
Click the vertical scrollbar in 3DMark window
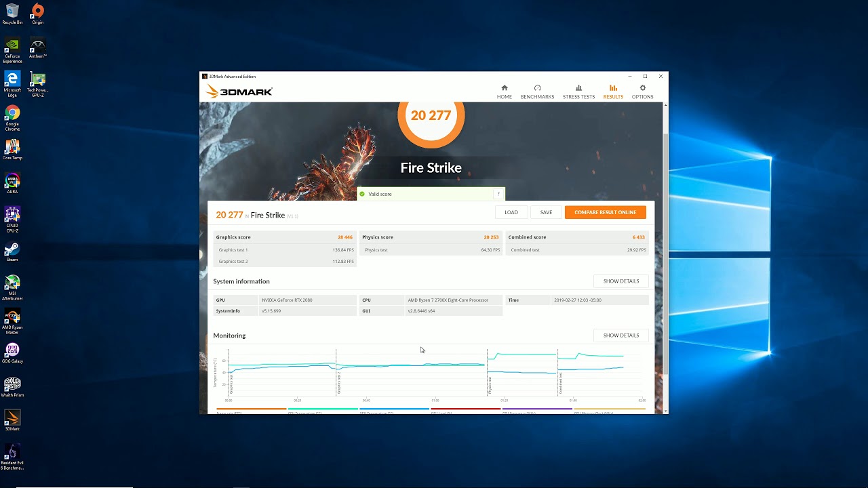665,254
